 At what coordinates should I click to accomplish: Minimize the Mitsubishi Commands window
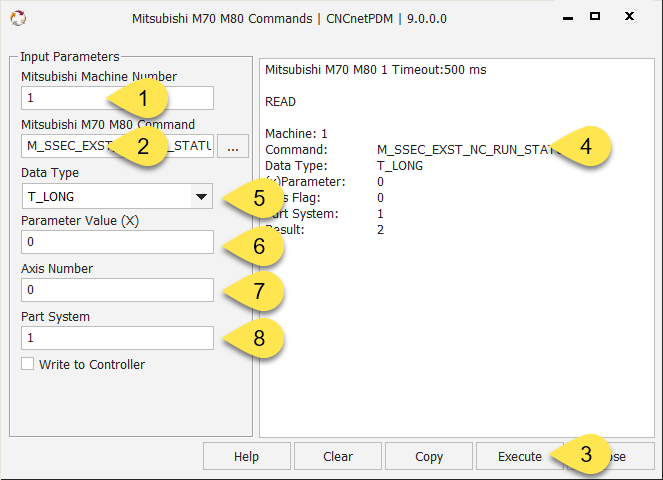pos(568,18)
